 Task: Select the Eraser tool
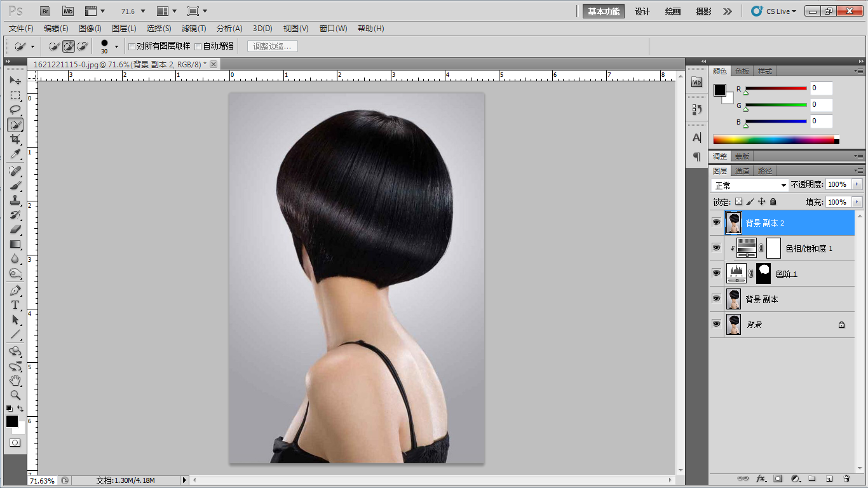click(15, 229)
